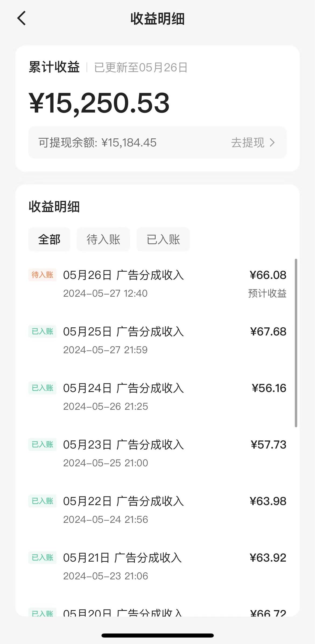The image size is (315, 644).
Task: Click 已入账 badge for 05月25日 entry
Action: [x=42, y=331]
